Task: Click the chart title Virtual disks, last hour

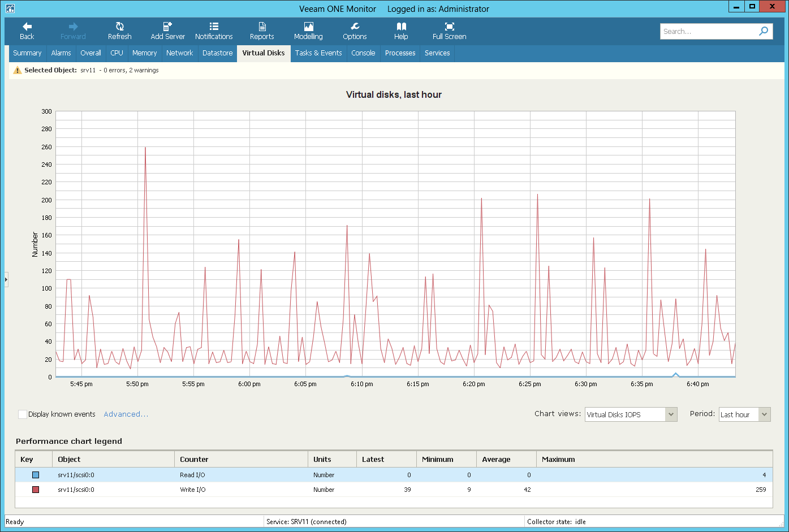Action: (x=394, y=95)
